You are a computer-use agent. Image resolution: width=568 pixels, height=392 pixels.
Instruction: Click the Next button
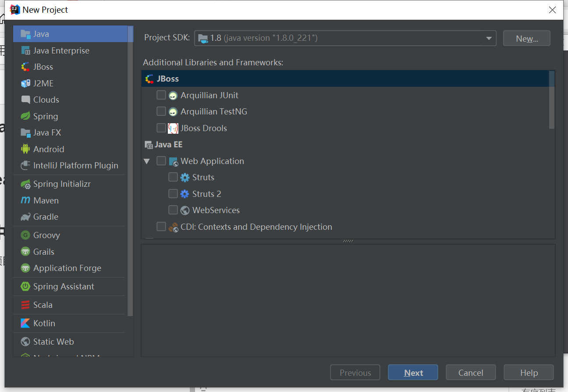pyautogui.click(x=413, y=373)
